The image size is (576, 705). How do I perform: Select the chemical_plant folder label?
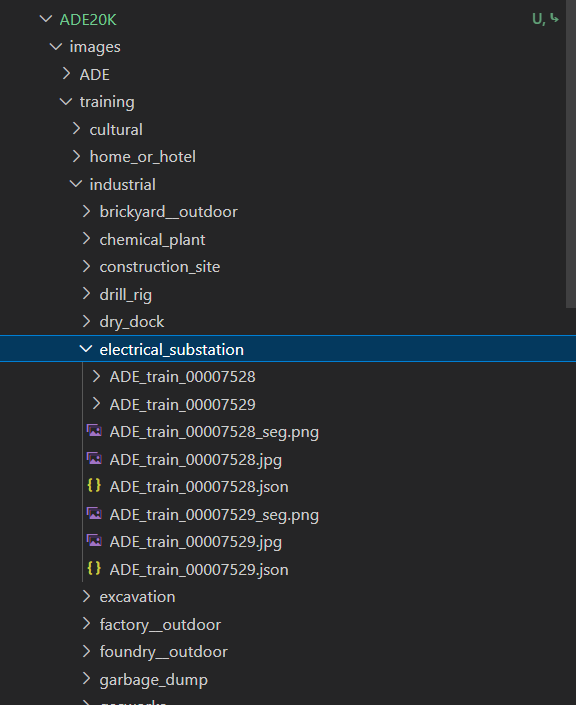pos(152,240)
